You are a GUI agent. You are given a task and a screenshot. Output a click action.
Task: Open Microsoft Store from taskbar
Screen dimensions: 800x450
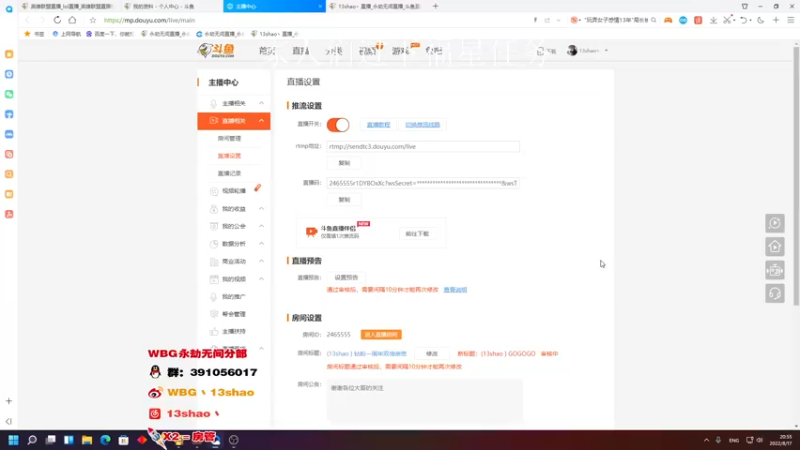click(x=123, y=440)
